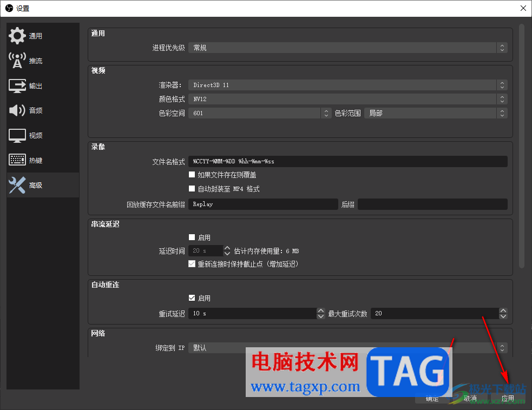Select the Audio (音频) speaker icon
The height and width of the screenshot is (410, 532).
[x=17, y=110]
